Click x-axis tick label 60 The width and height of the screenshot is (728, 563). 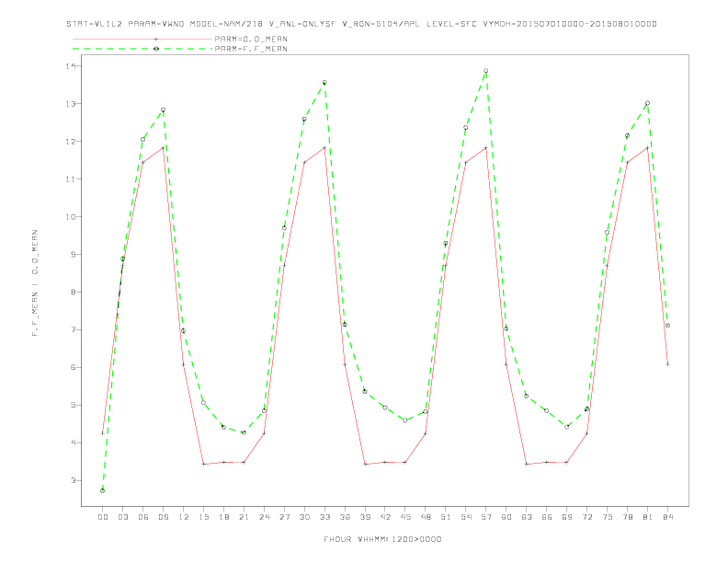[x=506, y=517]
